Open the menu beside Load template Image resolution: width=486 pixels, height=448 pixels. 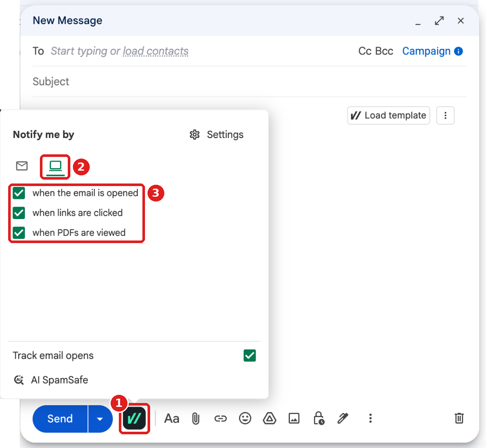pos(445,116)
